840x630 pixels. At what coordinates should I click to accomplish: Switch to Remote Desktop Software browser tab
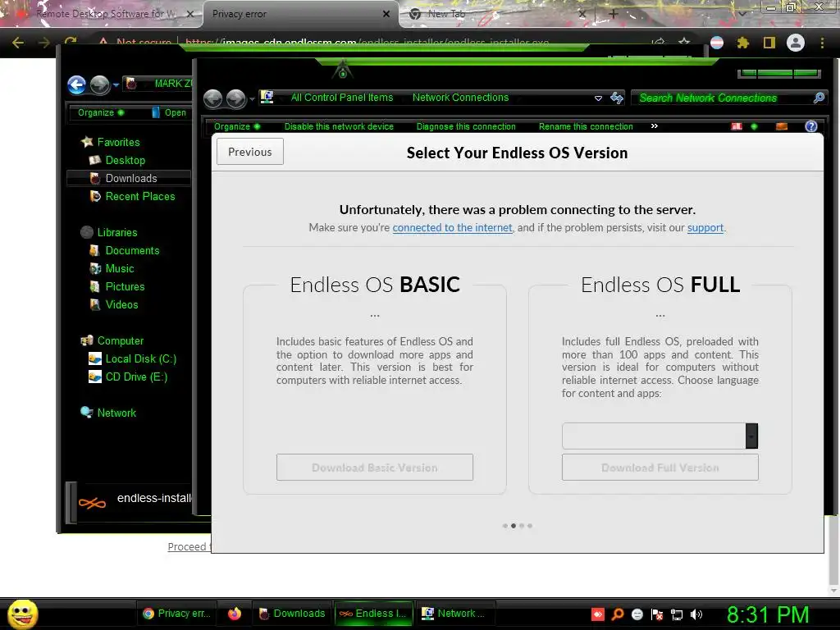point(102,14)
